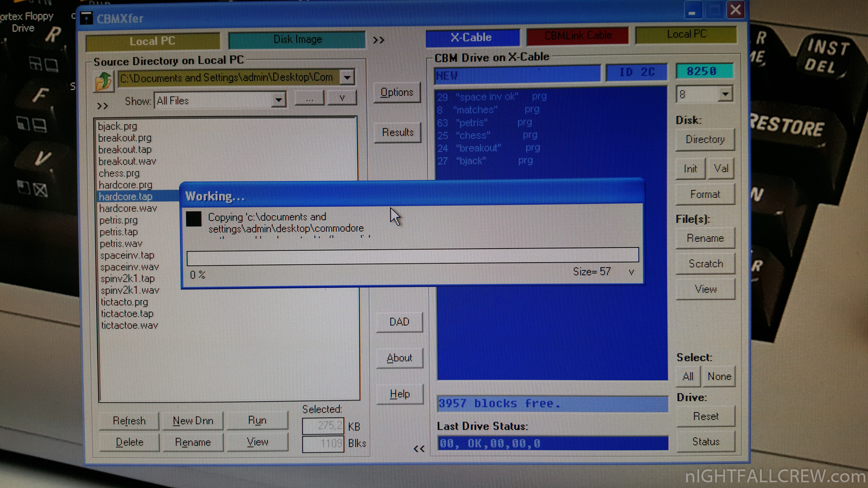Click the drive Status button

coord(706,442)
